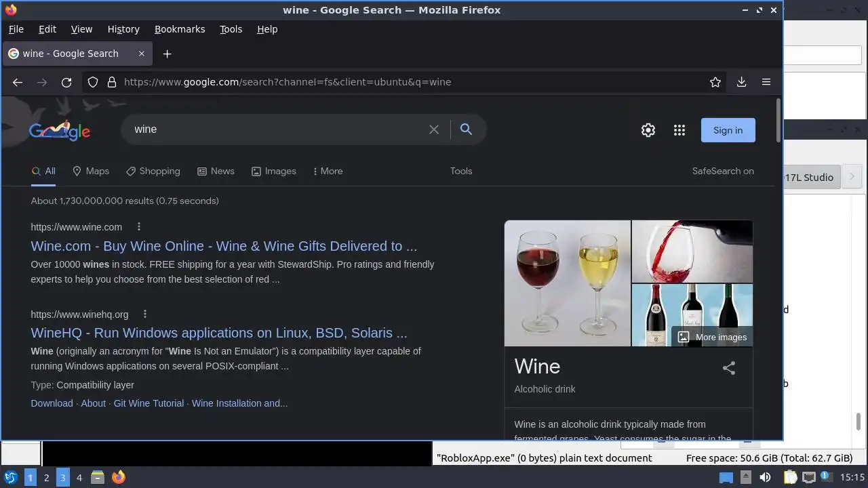
Task: Switch to the Maps results tab
Action: click(x=91, y=171)
